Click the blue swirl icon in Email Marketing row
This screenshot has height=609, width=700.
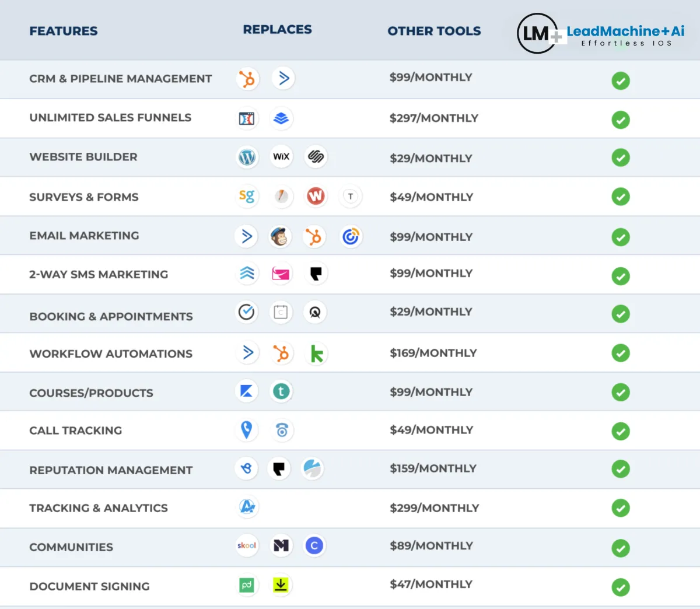(x=351, y=236)
